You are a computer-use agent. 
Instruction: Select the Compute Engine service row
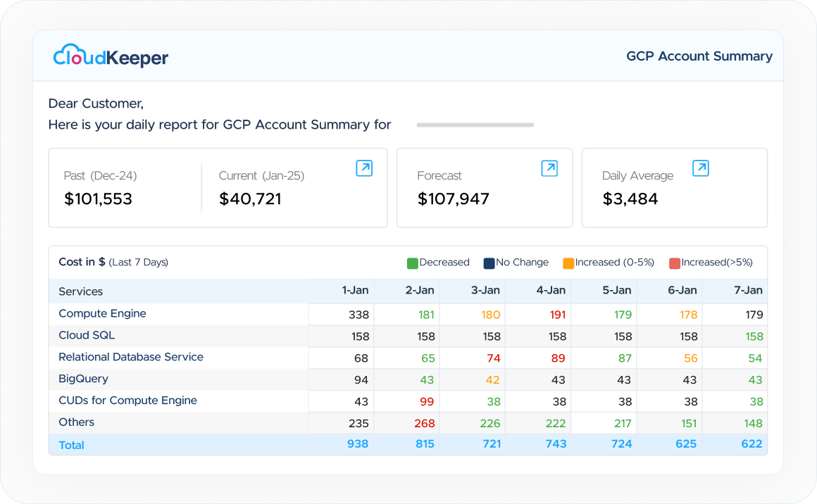(408, 314)
